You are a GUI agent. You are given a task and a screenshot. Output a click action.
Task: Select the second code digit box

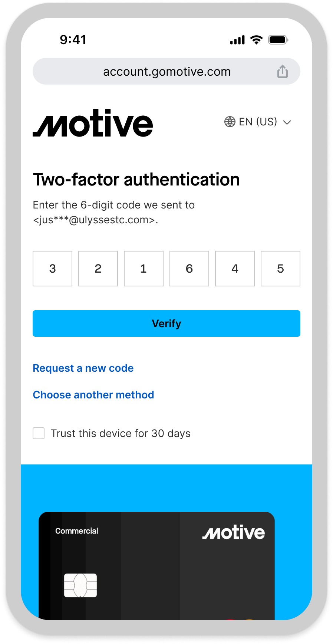coord(98,269)
